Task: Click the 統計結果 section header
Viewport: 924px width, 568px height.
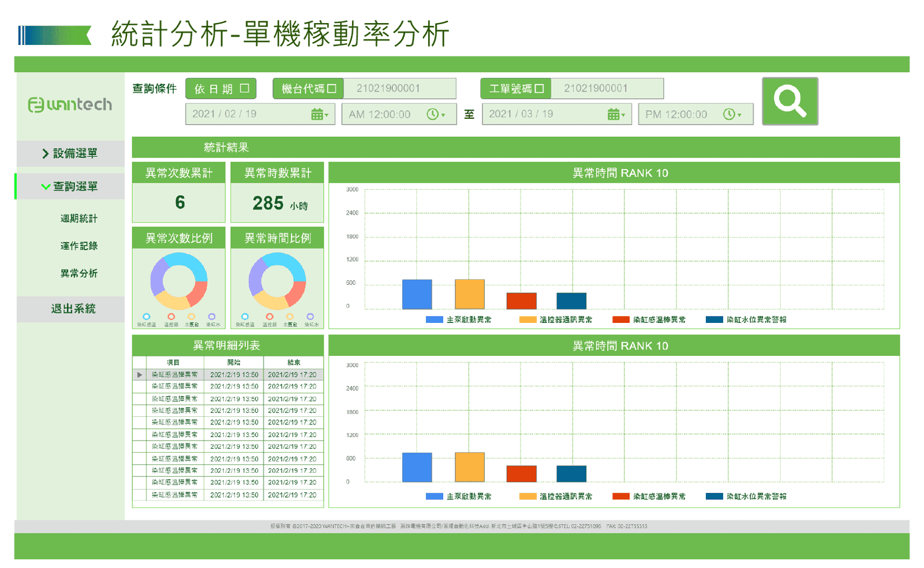Action: (x=515, y=147)
